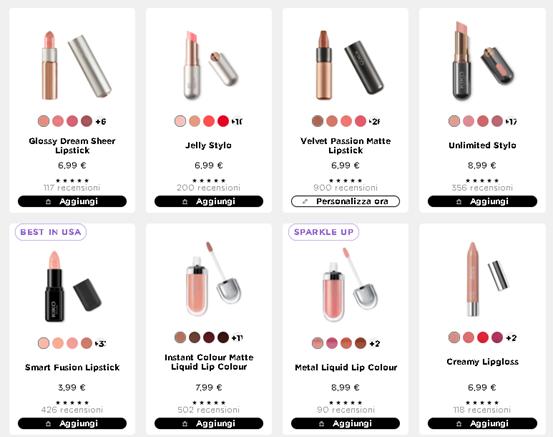The image size is (553, 437).
Task: View the Creamy Lipgloss product image
Action: [x=482, y=279]
